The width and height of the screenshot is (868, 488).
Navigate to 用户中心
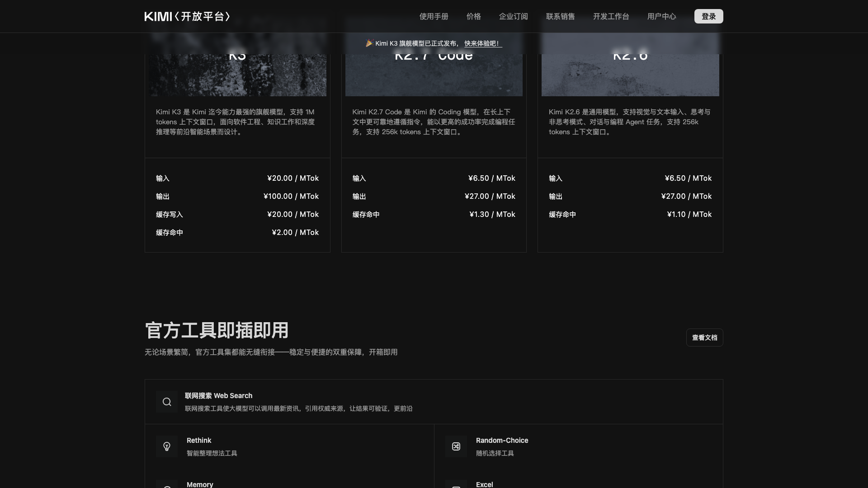pyautogui.click(x=661, y=16)
